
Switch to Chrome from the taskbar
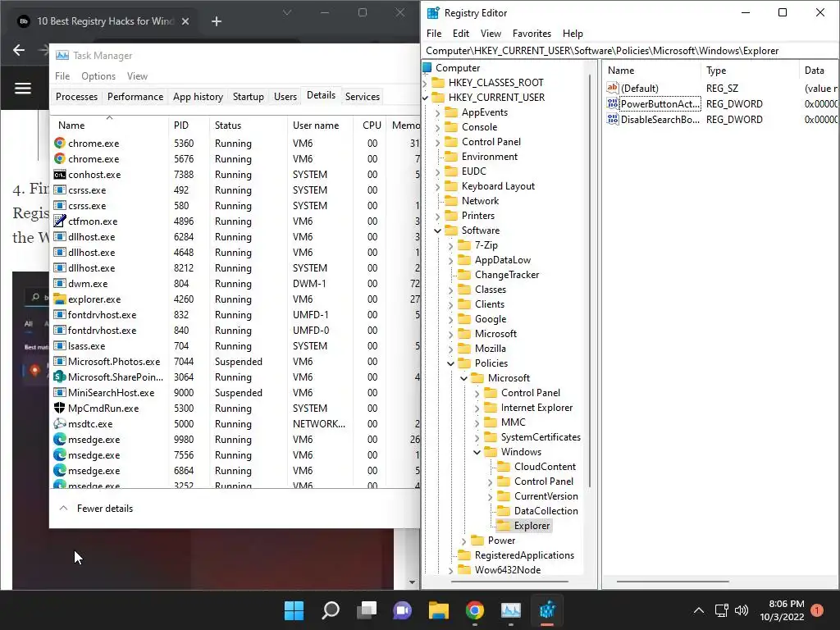click(475, 610)
